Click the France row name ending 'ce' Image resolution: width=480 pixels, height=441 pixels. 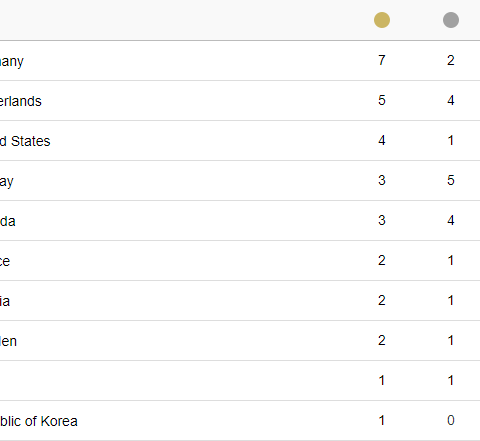(x=5, y=261)
